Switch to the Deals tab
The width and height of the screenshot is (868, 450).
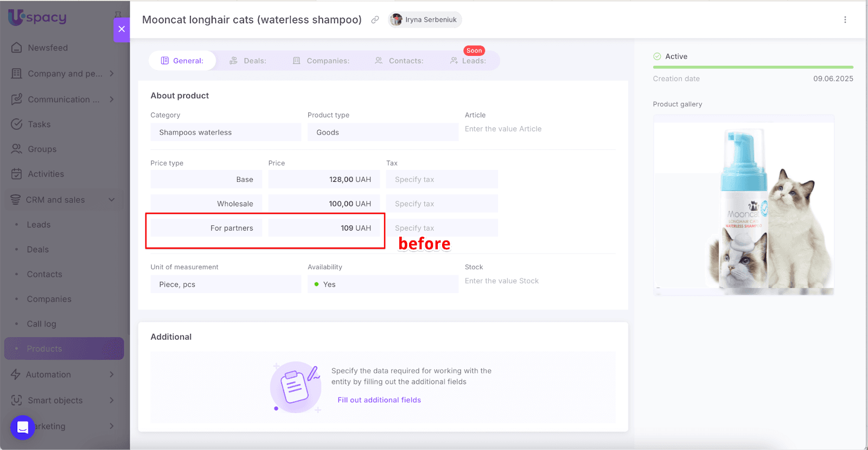click(x=248, y=61)
